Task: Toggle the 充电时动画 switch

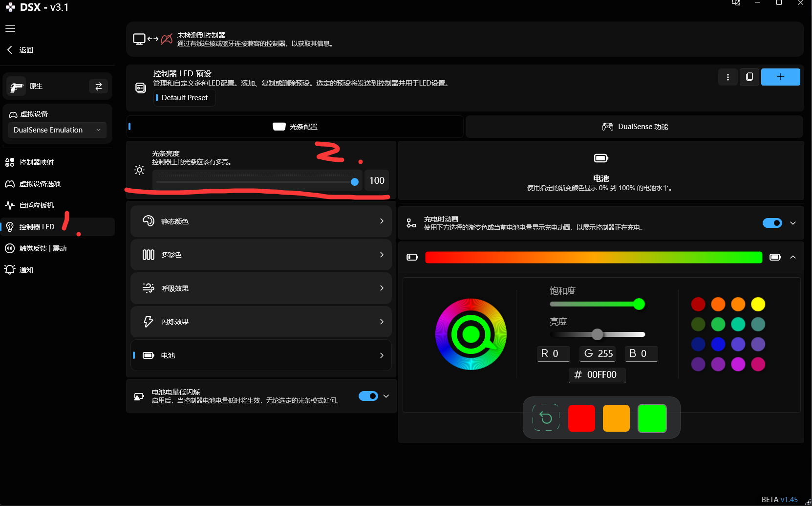Action: click(772, 223)
